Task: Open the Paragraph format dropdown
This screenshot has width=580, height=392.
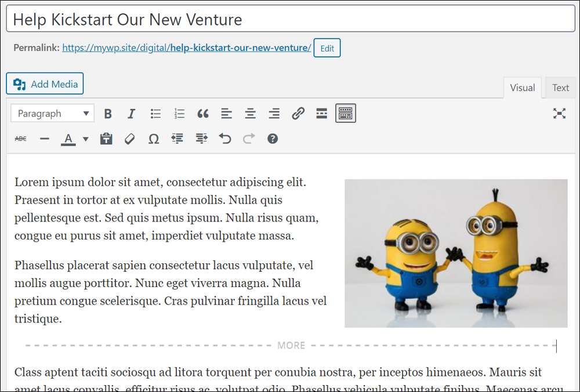Action: (x=53, y=113)
